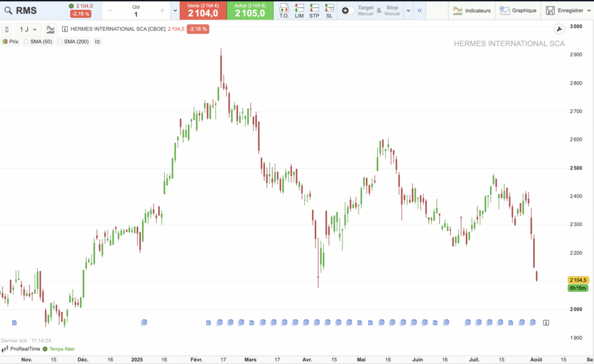Image resolution: width=594 pixels, height=364 pixels.
Task: Click the 2 500 price axis label
Action: tap(576, 168)
